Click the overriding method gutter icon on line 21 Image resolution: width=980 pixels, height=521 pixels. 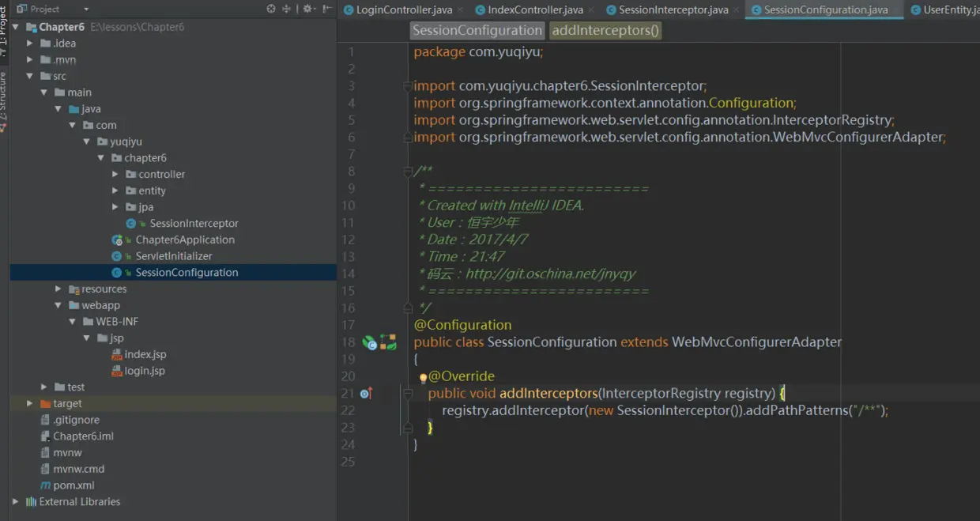pyautogui.click(x=365, y=394)
